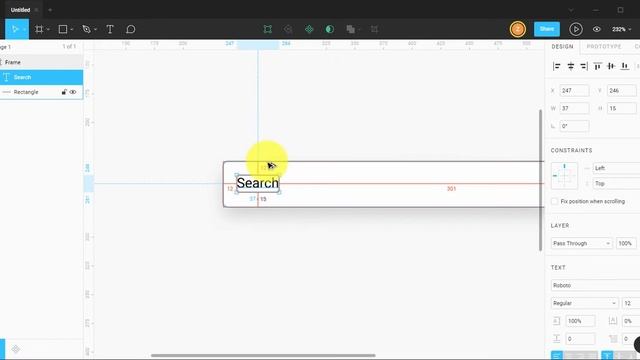Click the canvas horizontal scrollbar

tap(263, 356)
